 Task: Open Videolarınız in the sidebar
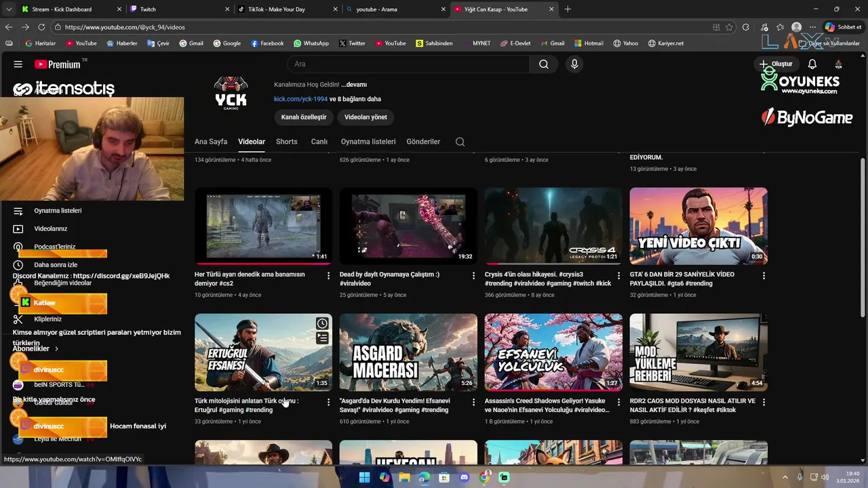coord(51,229)
